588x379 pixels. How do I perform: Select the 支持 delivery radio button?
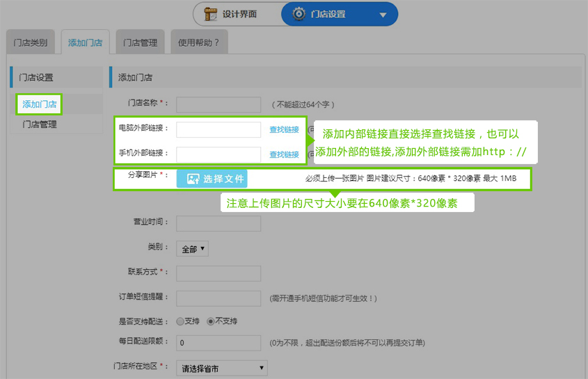[x=180, y=321]
